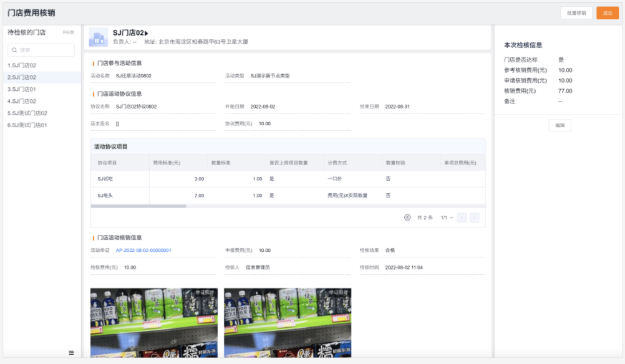The image size is (625, 364).
Task: Open the 1/1 page selector dropdown
Action: point(447,218)
